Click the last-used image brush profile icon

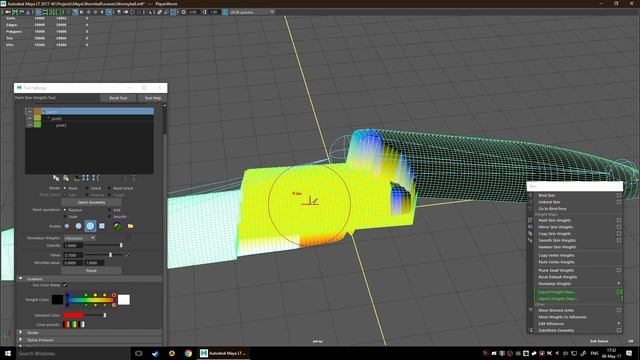click(118, 226)
